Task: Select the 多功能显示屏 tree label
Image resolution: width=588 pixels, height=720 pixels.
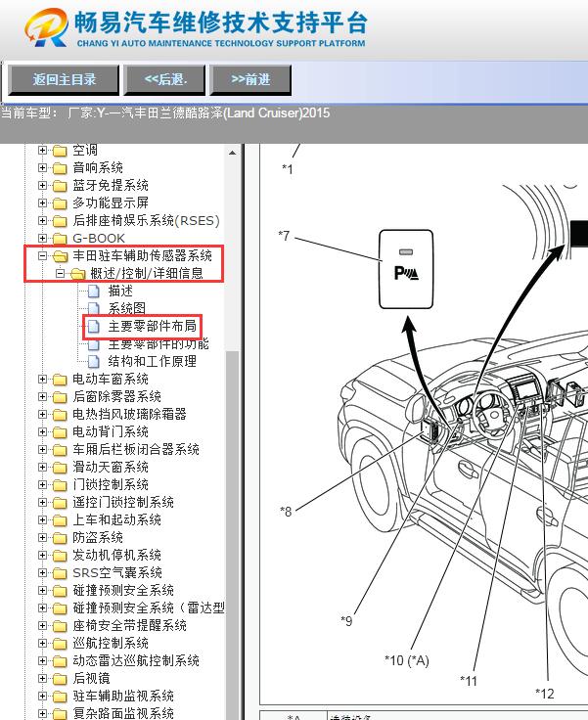Action: pos(111,202)
